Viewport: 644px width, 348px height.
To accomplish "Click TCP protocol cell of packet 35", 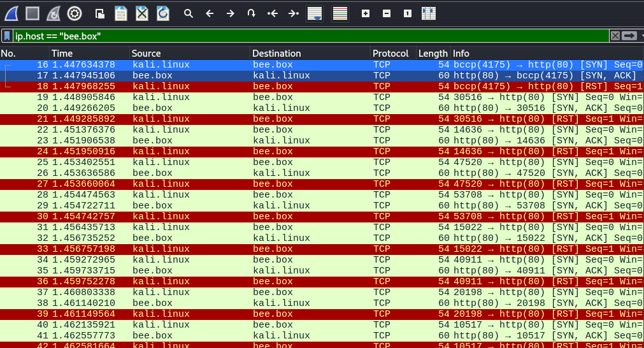I will [x=382, y=270].
